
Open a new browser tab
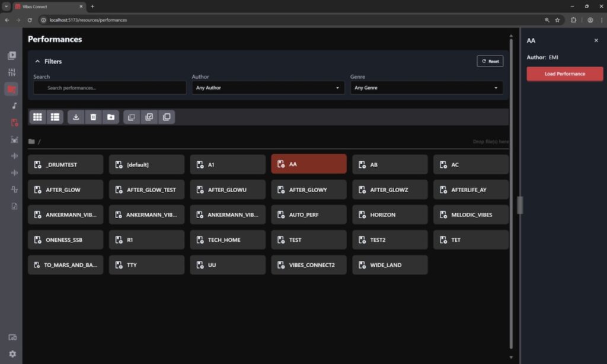(x=92, y=7)
